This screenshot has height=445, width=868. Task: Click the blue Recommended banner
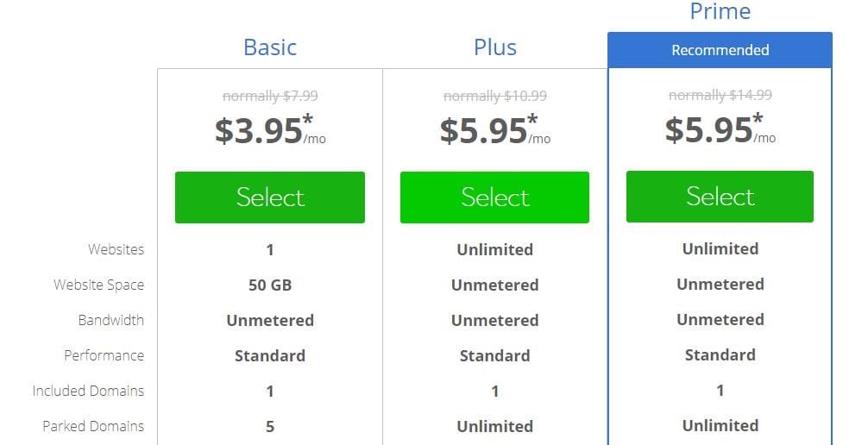pyautogui.click(x=720, y=50)
